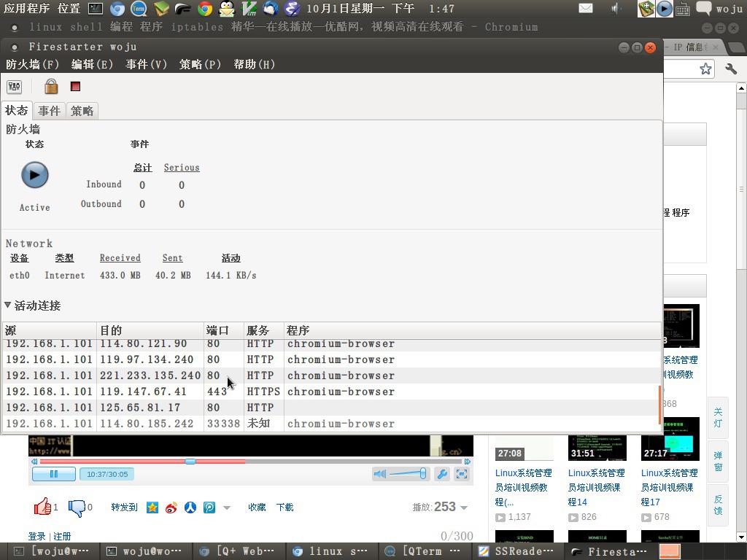The width and height of the screenshot is (747, 560).
Task: Launch Chromium from top panel launcher
Action: click(117, 8)
